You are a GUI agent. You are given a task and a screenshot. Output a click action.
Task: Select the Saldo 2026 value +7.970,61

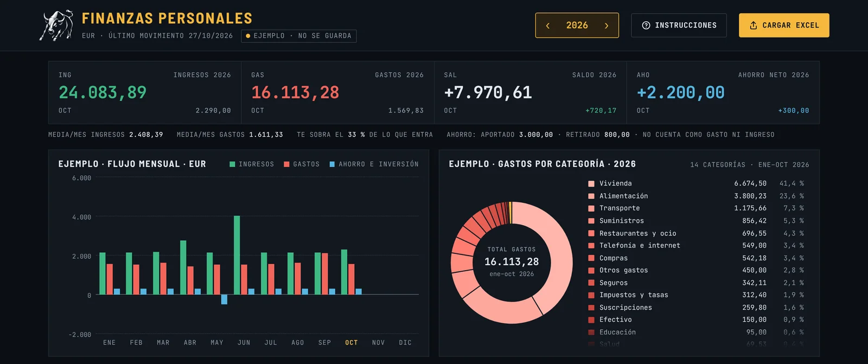488,93
